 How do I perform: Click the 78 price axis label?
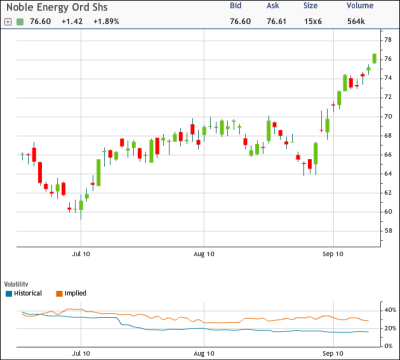click(x=388, y=40)
